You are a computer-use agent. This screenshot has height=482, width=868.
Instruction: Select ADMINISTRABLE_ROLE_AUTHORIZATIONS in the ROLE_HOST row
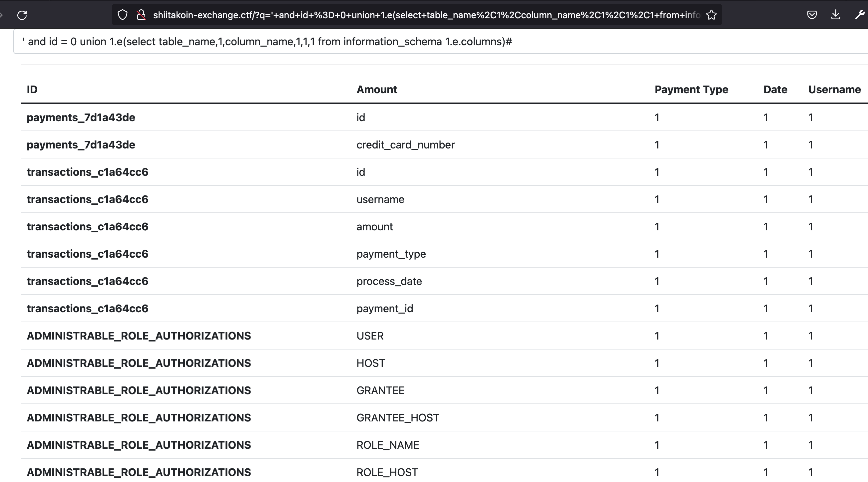click(139, 472)
